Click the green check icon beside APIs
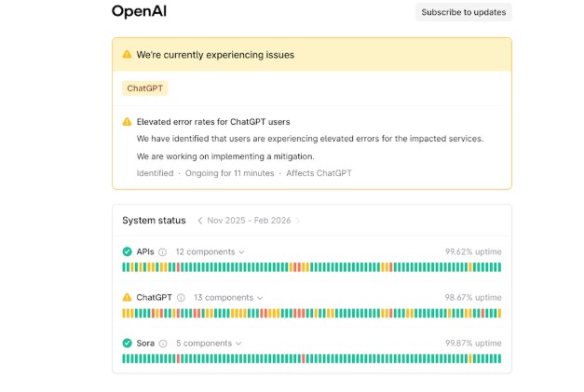Image resolution: width=584 pixels, height=392 pixels. tap(128, 251)
